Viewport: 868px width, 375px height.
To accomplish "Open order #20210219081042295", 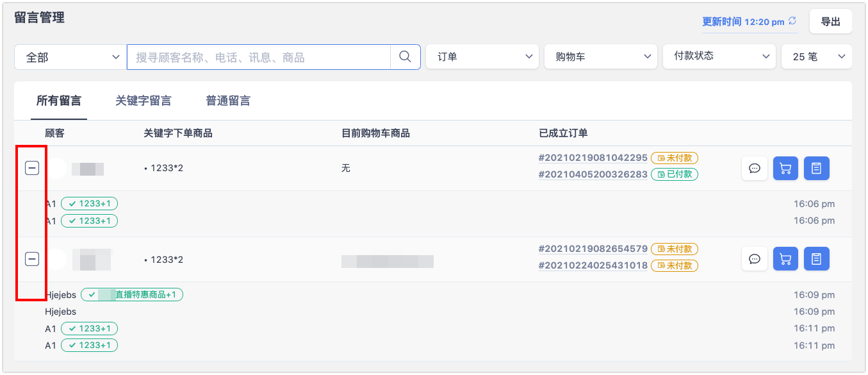I will [x=593, y=158].
